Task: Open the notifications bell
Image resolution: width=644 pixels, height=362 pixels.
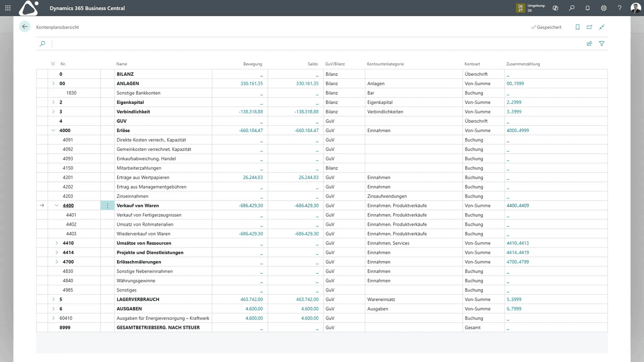Action: [588, 8]
